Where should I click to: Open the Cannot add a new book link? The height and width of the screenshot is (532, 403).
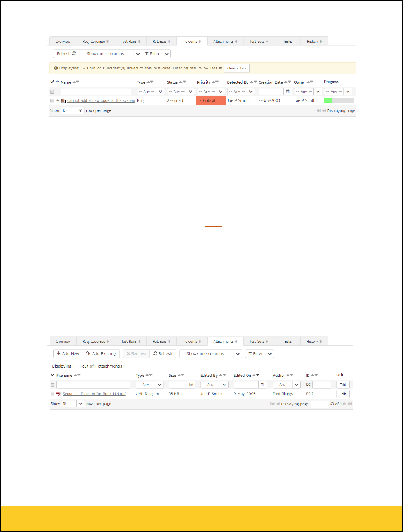pos(101,100)
